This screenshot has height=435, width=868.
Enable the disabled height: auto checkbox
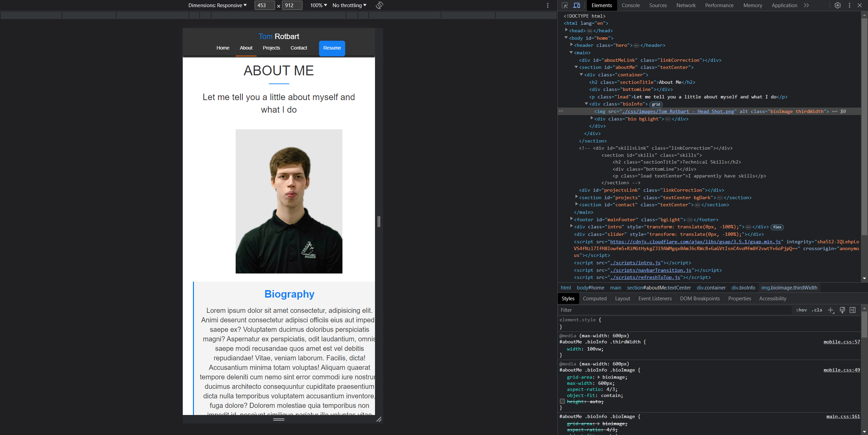[562, 401]
